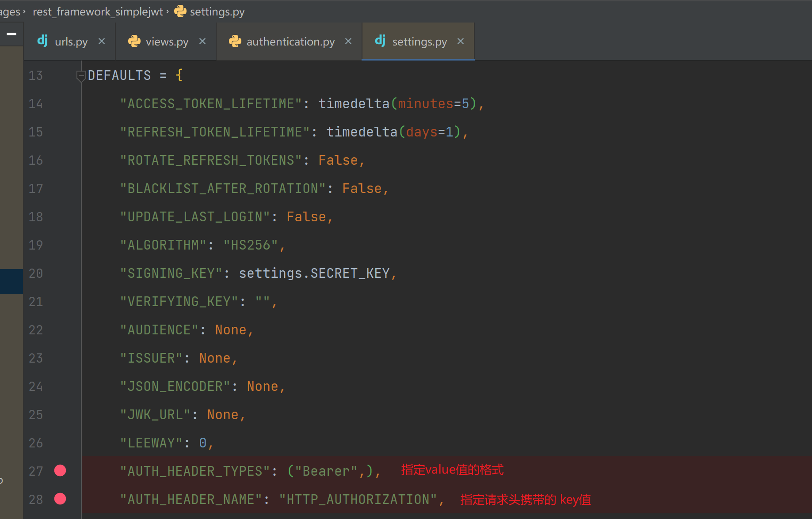The height and width of the screenshot is (519, 812).
Task: Click the "AUTH_HEADER_TYPES" key text
Action: tap(195, 471)
